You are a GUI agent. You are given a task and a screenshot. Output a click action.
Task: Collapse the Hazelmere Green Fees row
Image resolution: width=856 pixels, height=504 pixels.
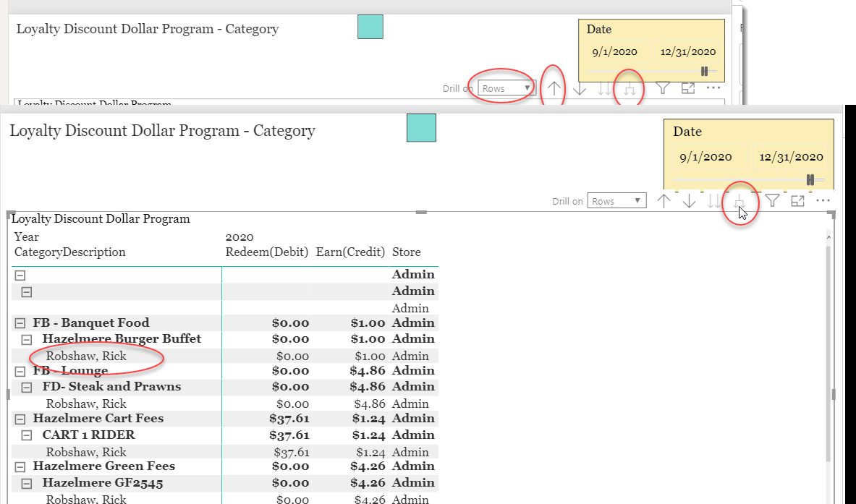[x=20, y=467]
